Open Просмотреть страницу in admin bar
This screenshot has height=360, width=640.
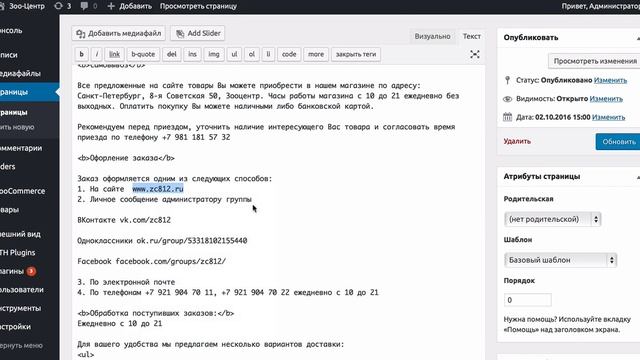(x=198, y=6)
